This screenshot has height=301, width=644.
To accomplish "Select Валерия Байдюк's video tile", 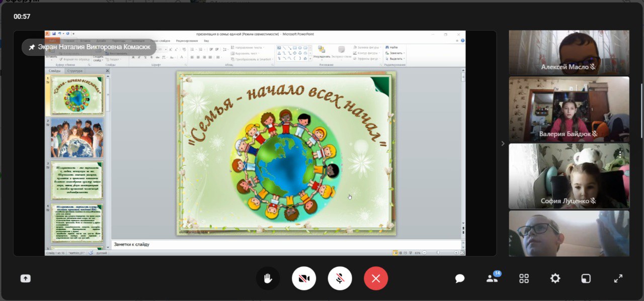I will coord(569,110).
